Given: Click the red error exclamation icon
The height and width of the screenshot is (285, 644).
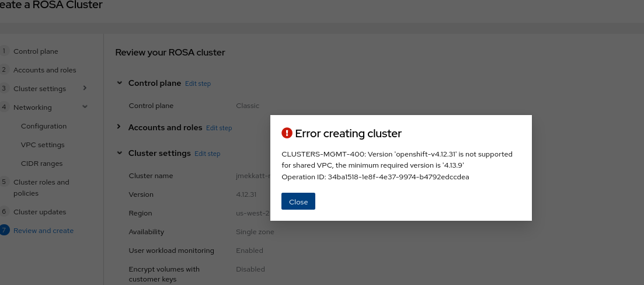Looking at the screenshot, I should [x=287, y=133].
